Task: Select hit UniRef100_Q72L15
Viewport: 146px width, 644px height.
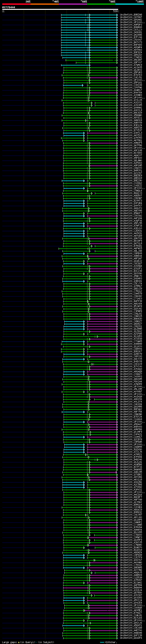Action: click(x=131, y=100)
